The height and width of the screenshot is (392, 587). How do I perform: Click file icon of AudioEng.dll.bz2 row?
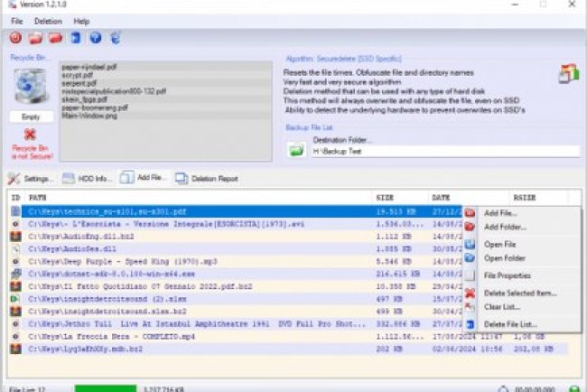(x=15, y=237)
